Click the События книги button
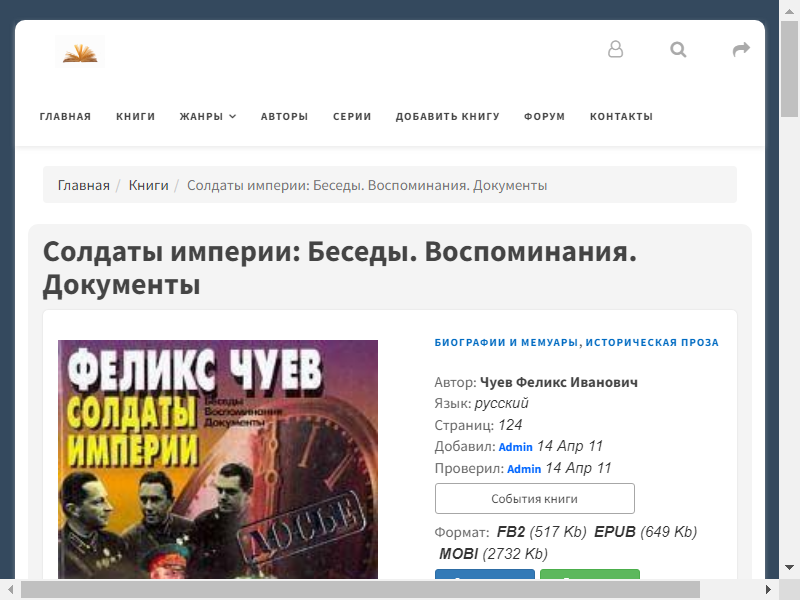Viewport: 800px width, 600px height. click(x=534, y=499)
